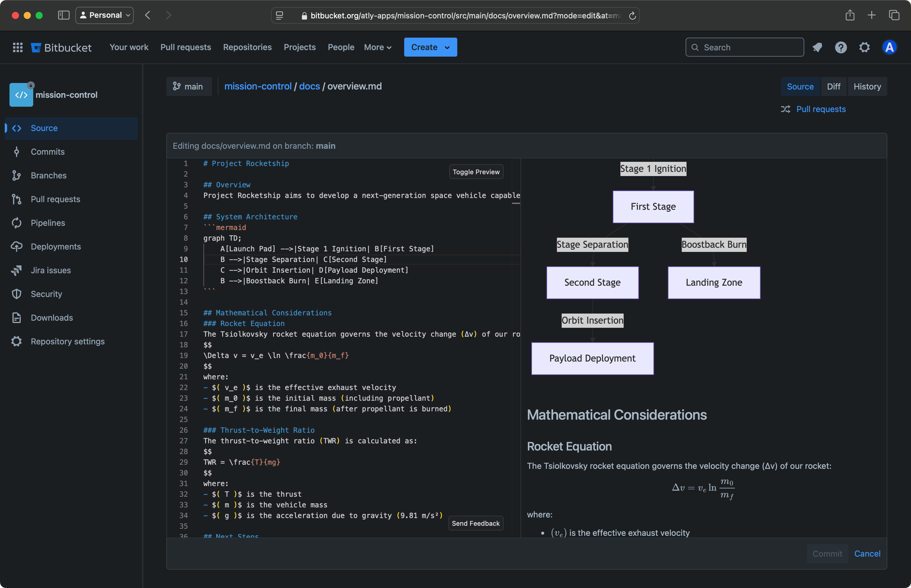Switch to the Source view tab

(x=800, y=87)
